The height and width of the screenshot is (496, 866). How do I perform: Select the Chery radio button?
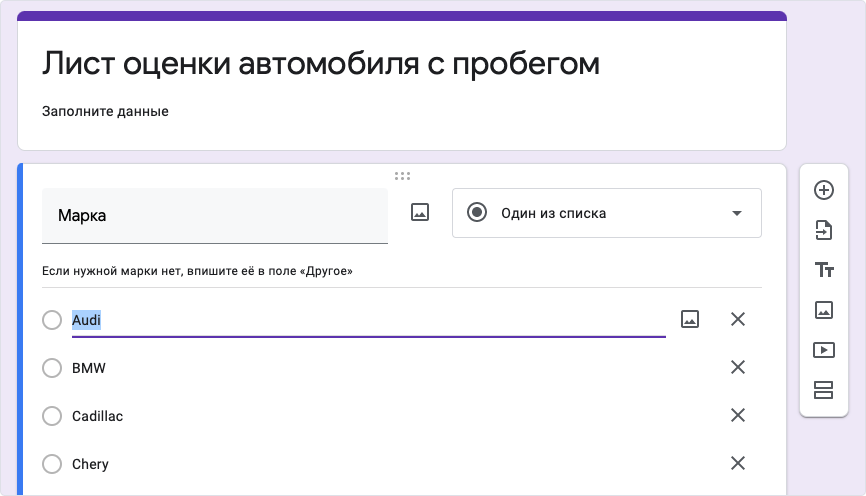click(x=52, y=463)
